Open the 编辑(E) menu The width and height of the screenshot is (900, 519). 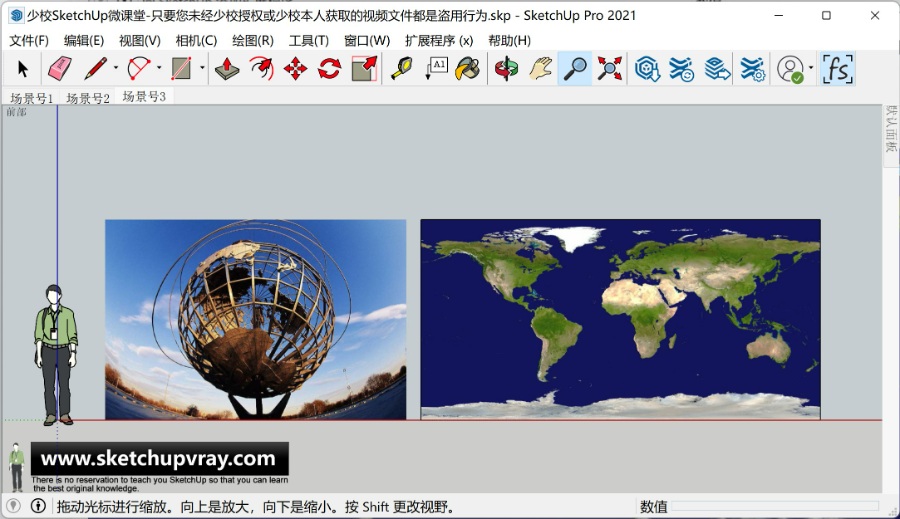(x=84, y=41)
